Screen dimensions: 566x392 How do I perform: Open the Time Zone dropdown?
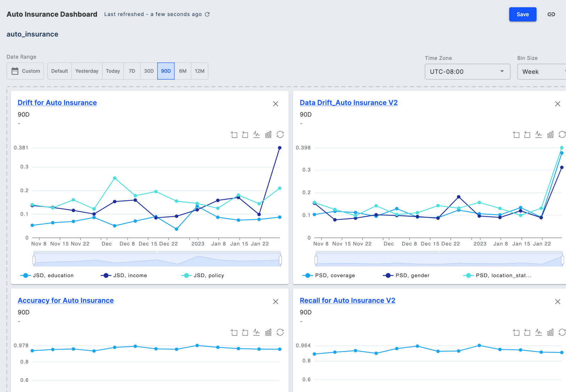467,71
